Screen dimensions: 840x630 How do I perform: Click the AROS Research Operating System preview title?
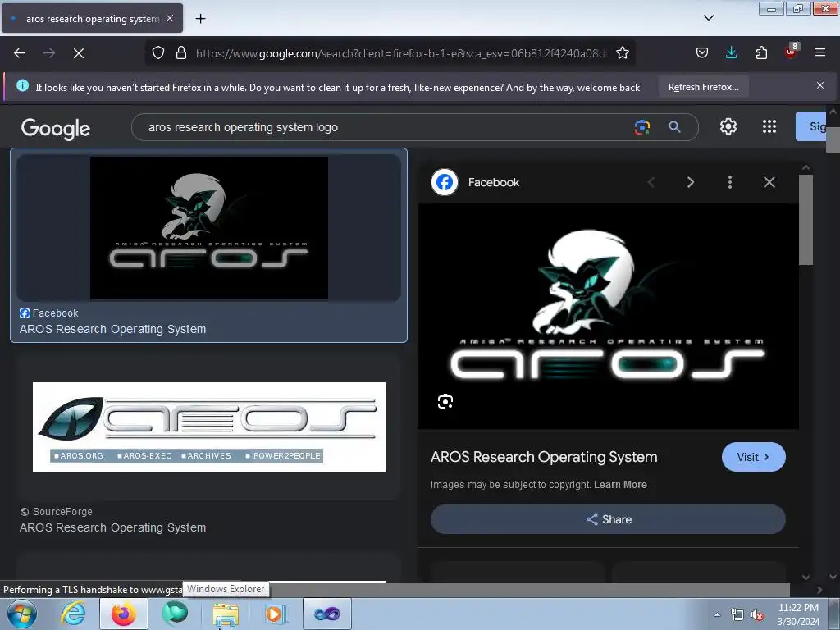(x=544, y=457)
